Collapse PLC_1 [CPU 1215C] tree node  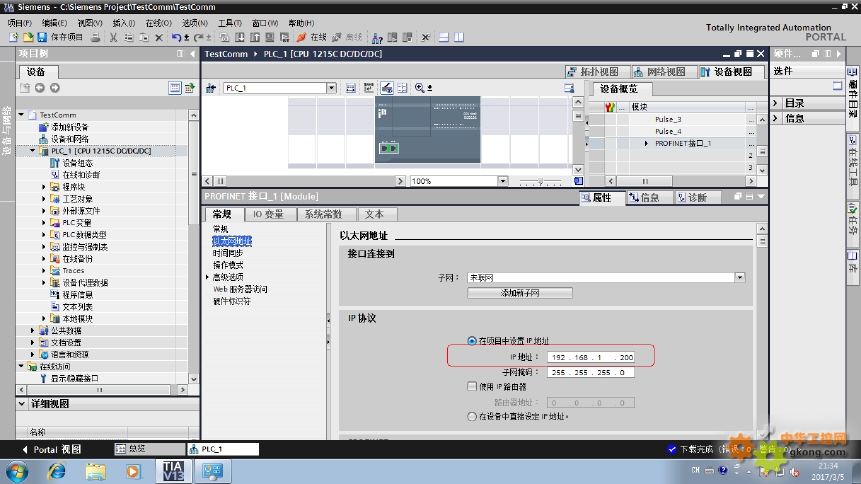pyautogui.click(x=32, y=151)
